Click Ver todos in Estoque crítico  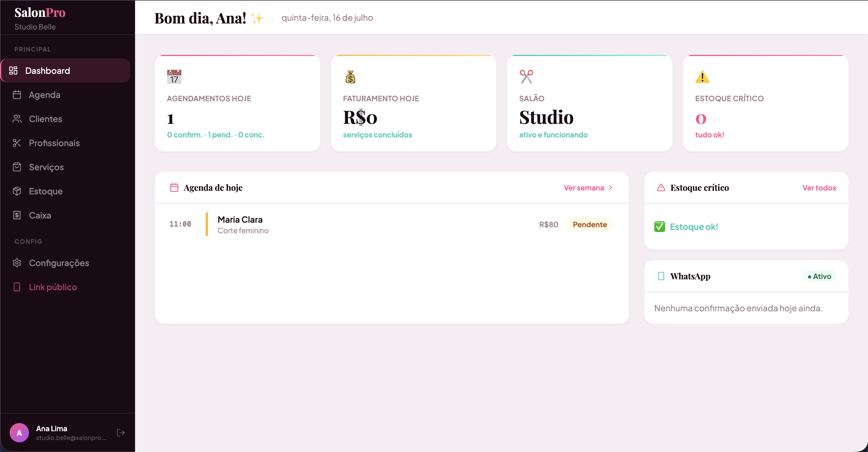click(x=819, y=188)
